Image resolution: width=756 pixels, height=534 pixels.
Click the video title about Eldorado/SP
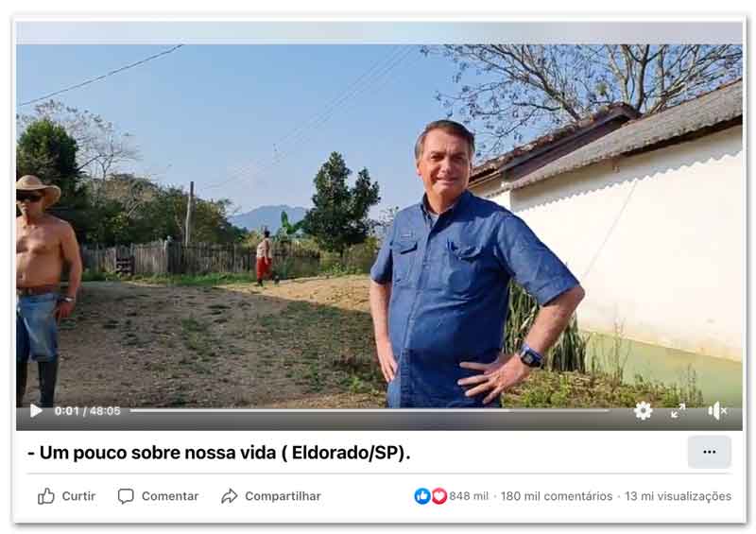pyautogui.click(x=219, y=453)
